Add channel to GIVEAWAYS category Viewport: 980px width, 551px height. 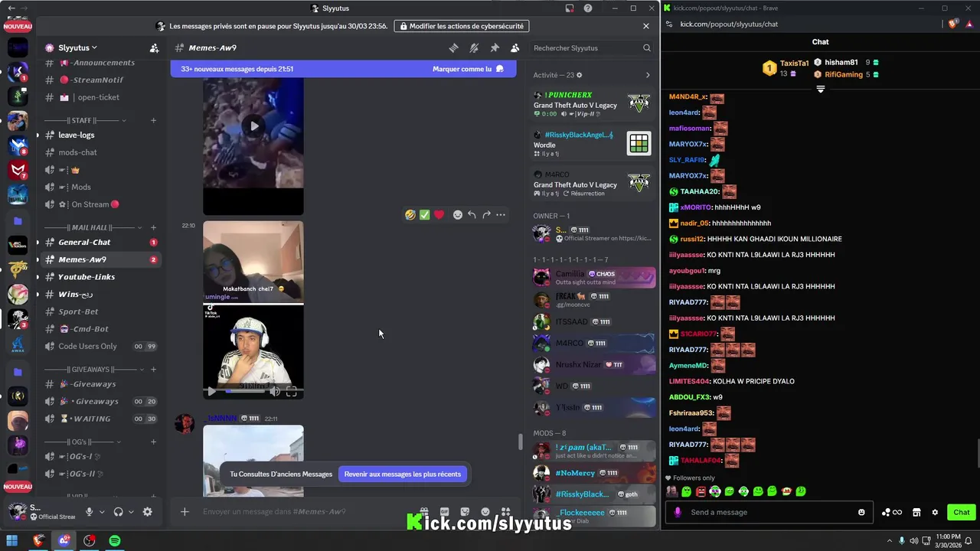tap(153, 369)
